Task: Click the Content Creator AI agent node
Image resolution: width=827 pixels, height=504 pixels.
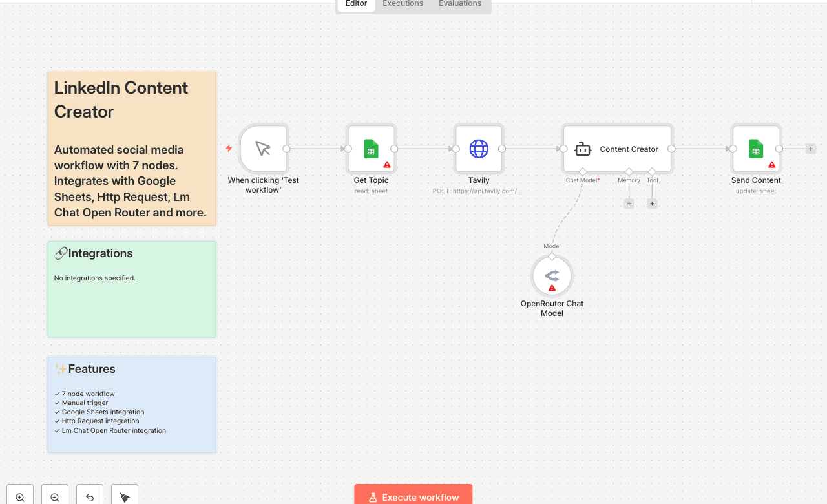Action: pos(617,149)
